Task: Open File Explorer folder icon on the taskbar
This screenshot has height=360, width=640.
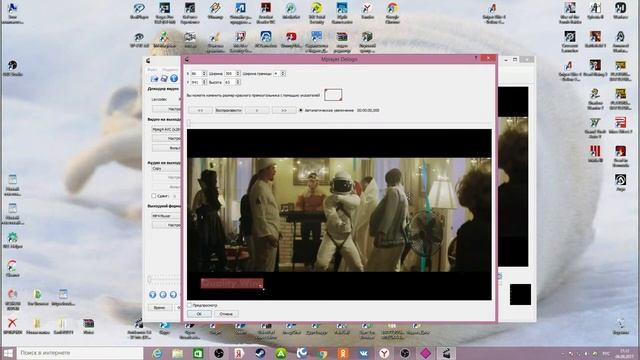Action: pos(178,353)
